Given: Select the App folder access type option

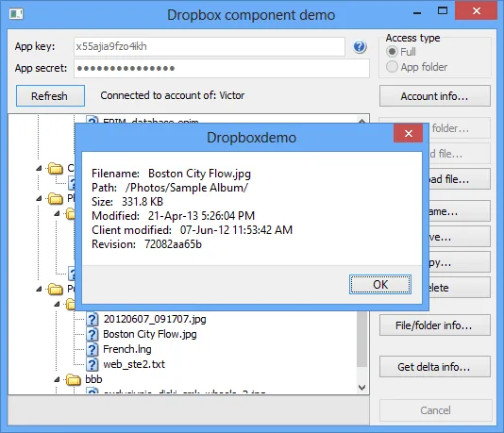Looking at the screenshot, I should click(392, 67).
